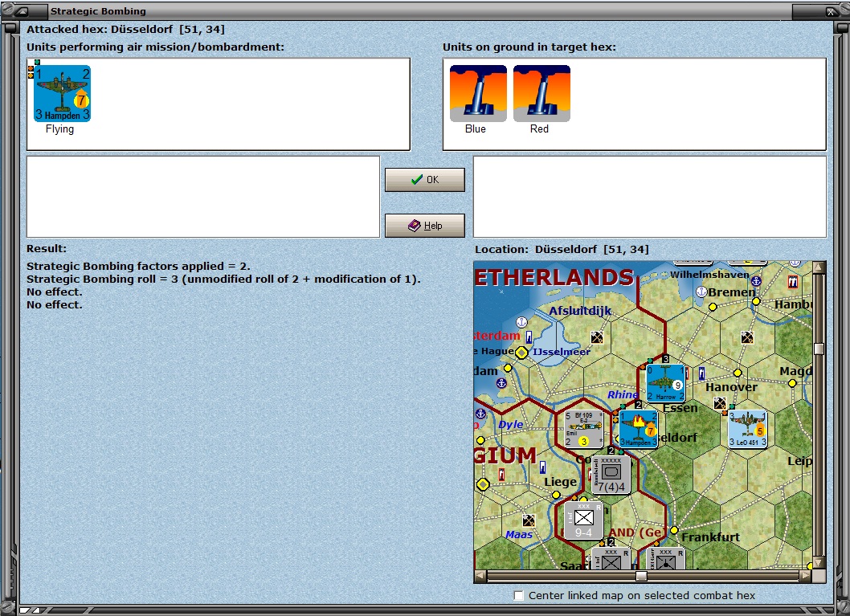Click the blue factory icon northwest of Liege

(542, 467)
